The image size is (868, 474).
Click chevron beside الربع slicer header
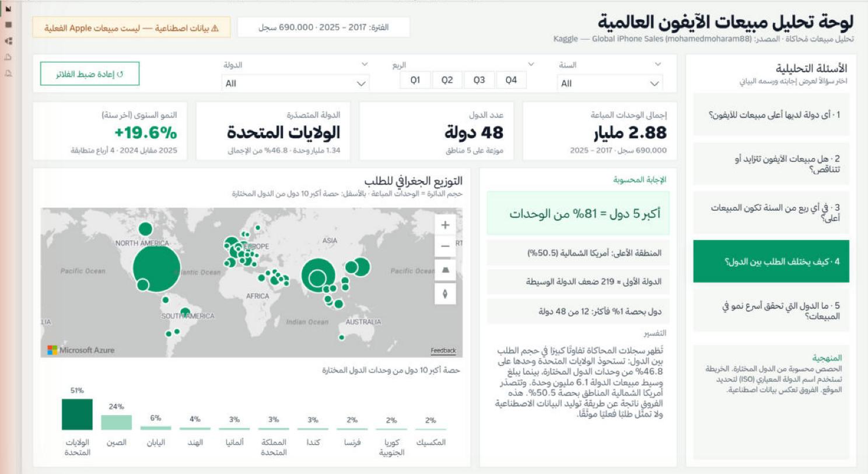[531, 64]
